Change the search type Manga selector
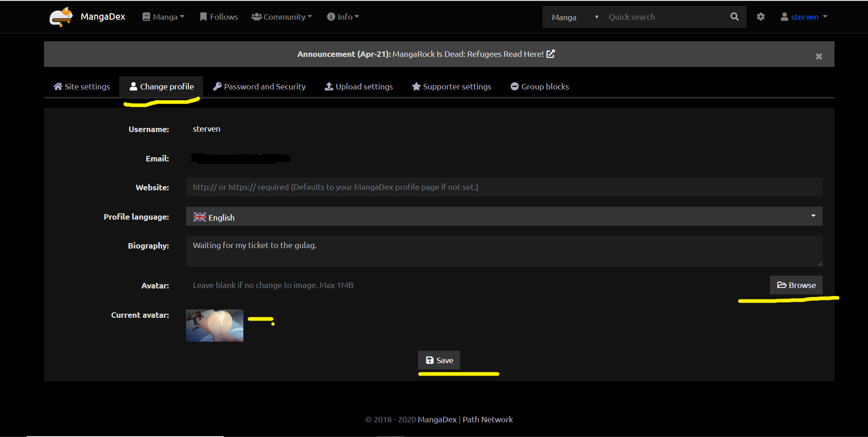This screenshot has width=868, height=437. coord(574,17)
